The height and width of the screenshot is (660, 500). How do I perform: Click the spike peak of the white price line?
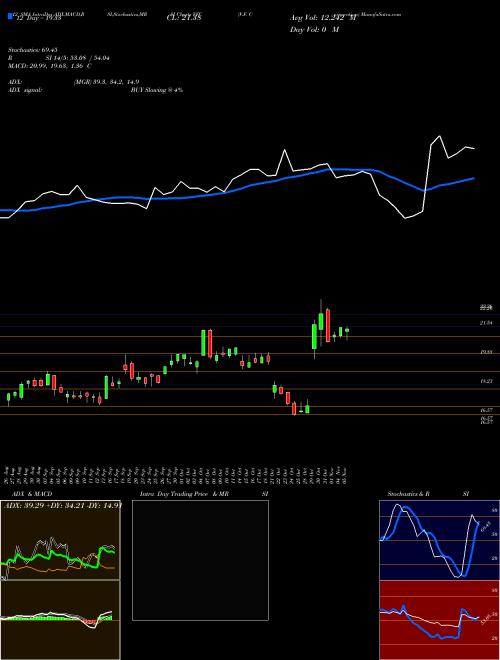(440, 136)
